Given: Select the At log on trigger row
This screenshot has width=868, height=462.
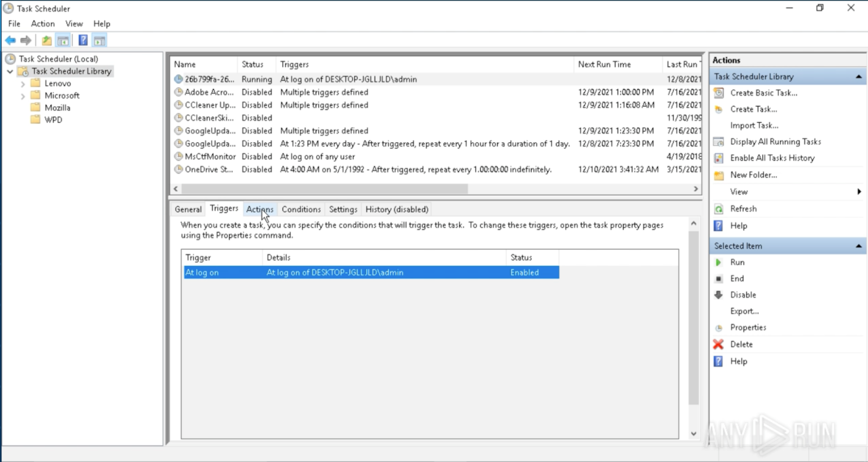Looking at the screenshot, I should (371, 273).
